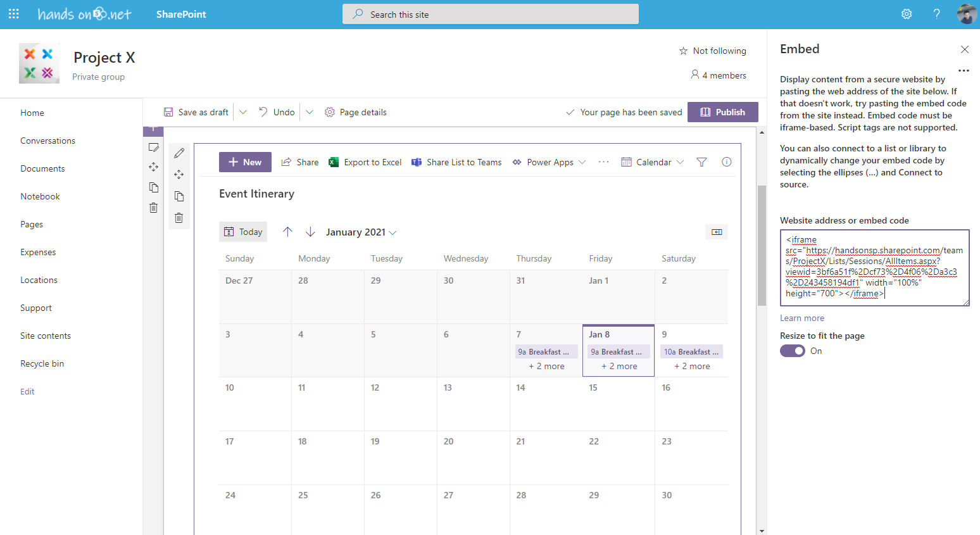
Task: Expand Save as draft options chevron
Action: pos(243,112)
